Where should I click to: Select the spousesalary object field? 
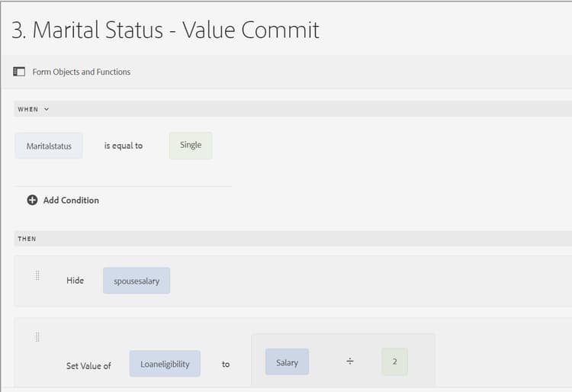tap(137, 281)
